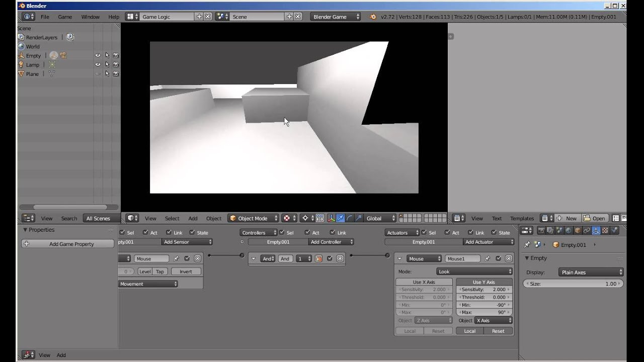This screenshot has width=644, height=362.
Task: Open the actuator Mode Look dropdown
Action: coord(474,271)
